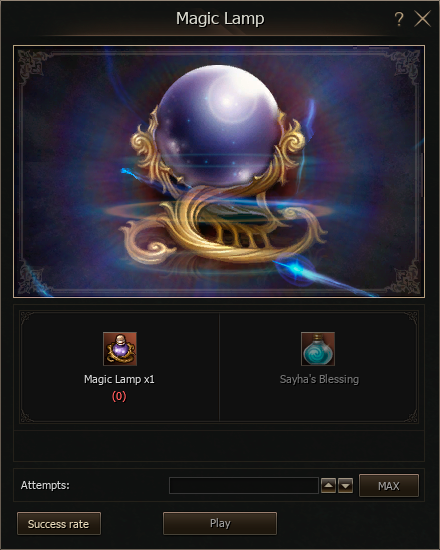Set attempts to maximum with MAX
Image resolution: width=440 pixels, height=550 pixels.
(389, 485)
